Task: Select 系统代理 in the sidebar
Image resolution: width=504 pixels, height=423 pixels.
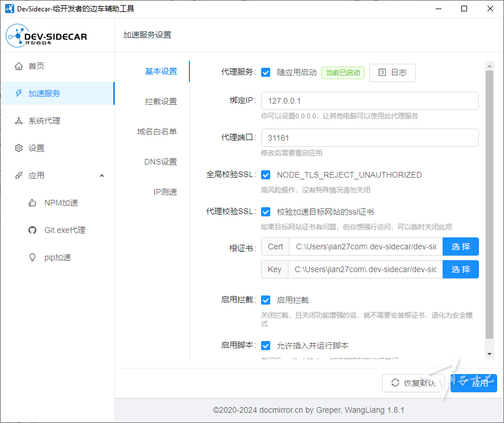Action: tap(57, 121)
